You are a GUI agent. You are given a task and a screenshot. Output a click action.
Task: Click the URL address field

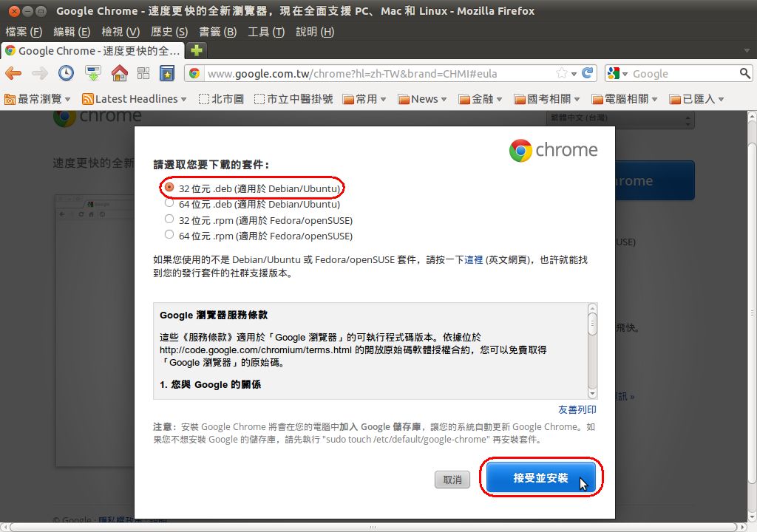click(379, 73)
